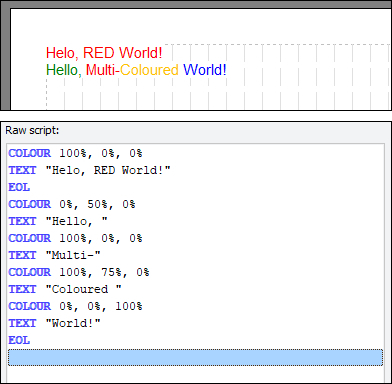Viewport: 392px width, 384px height.
Task: Select the first EOL script line
Action: tap(19, 187)
